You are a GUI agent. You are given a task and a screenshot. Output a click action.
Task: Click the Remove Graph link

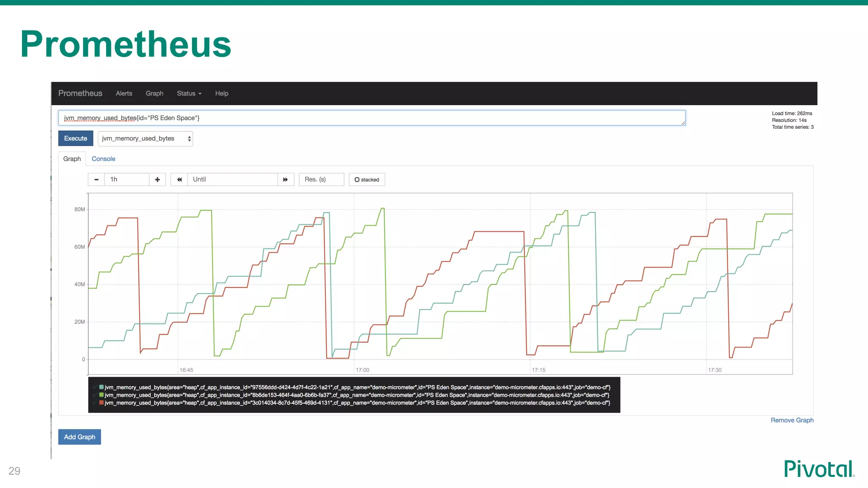click(792, 420)
